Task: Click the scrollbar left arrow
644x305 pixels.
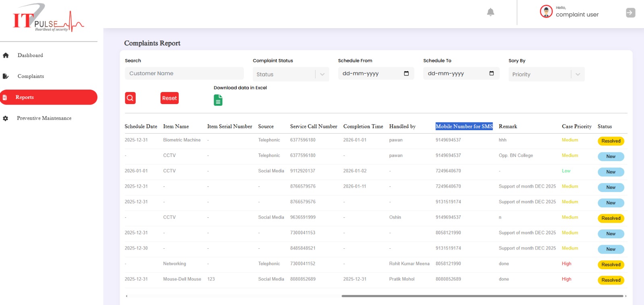Action: tap(127, 296)
